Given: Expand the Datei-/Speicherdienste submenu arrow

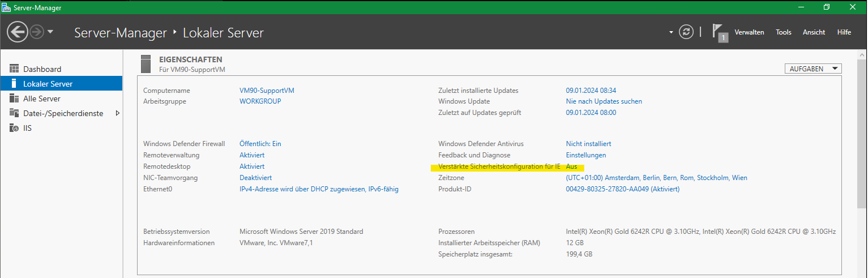Looking at the screenshot, I should (x=118, y=113).
